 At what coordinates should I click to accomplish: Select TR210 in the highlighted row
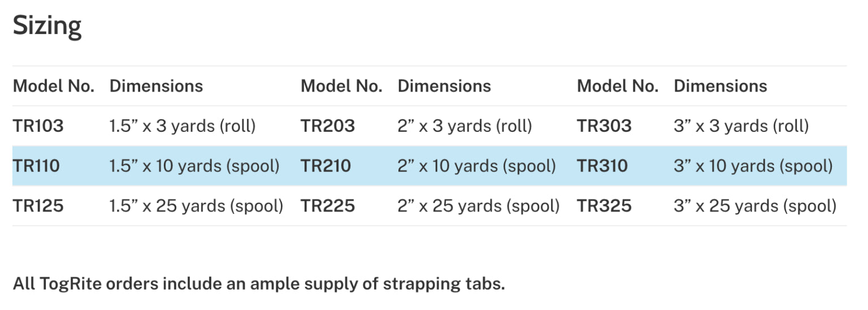pyautogui.click(x=325, y=166)
